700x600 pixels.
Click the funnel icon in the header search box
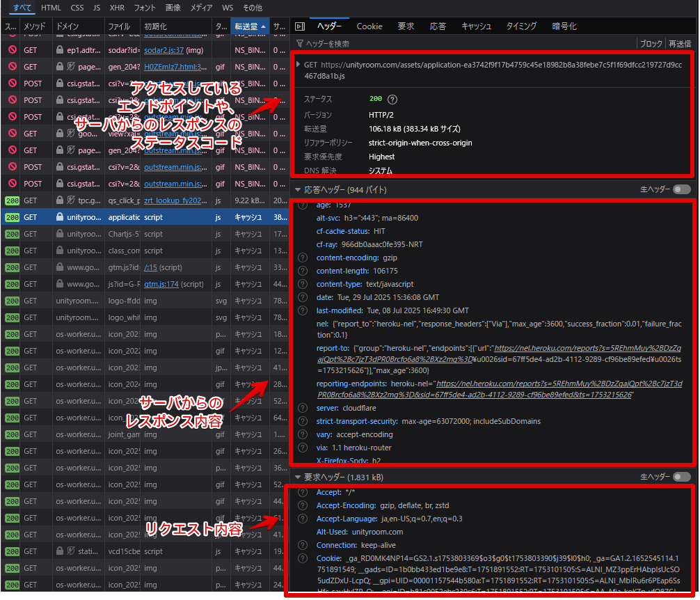300,44
